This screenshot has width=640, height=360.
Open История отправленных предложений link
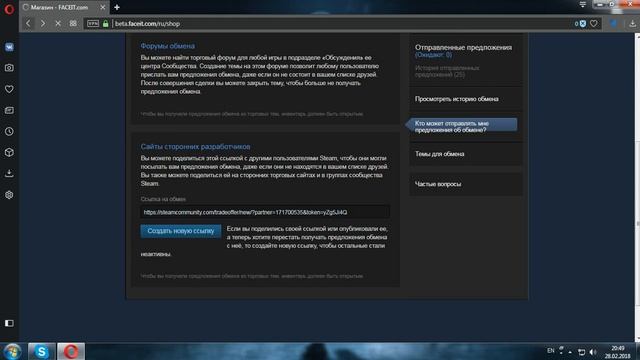click(x=447, y=71)
